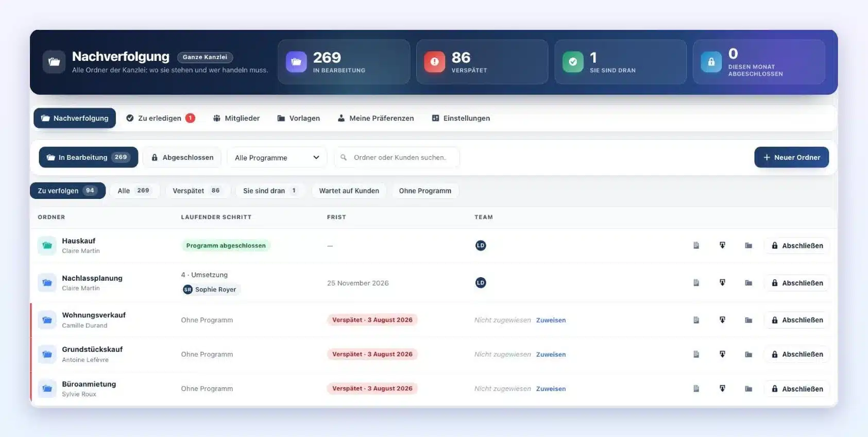The width and height of the screenshot is (868, 437).
Task: Apply the Wartet auf Kunden filter
Action: pos(349,191)
